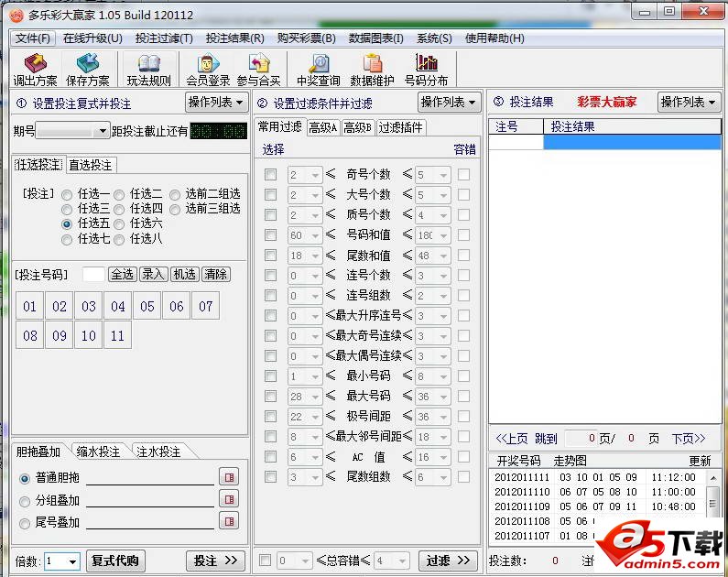Go to previous page via <<上页
The image size is (728, 577).
tap(512, 438)
